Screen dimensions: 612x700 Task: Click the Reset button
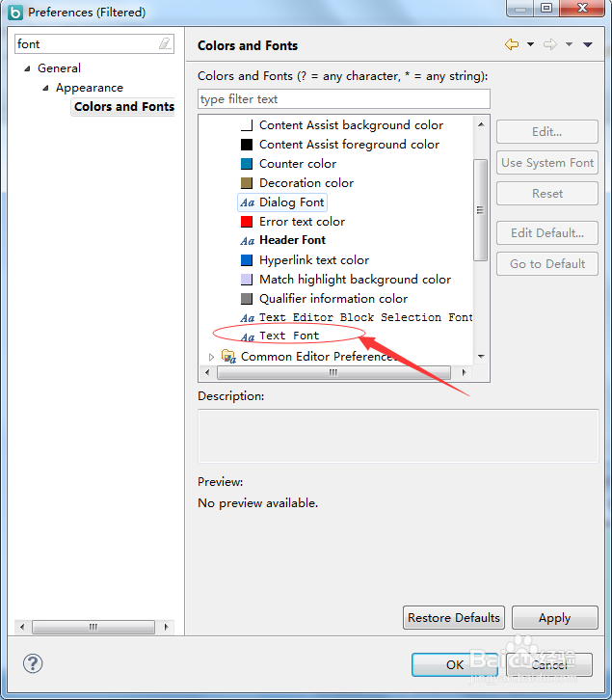pos(546,193)
